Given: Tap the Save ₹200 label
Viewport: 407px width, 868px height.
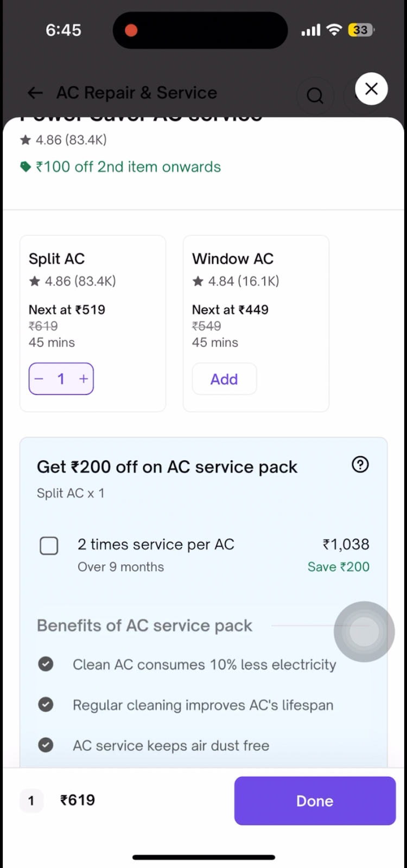Looking at the screenshot, I should [x=338, y=567].
